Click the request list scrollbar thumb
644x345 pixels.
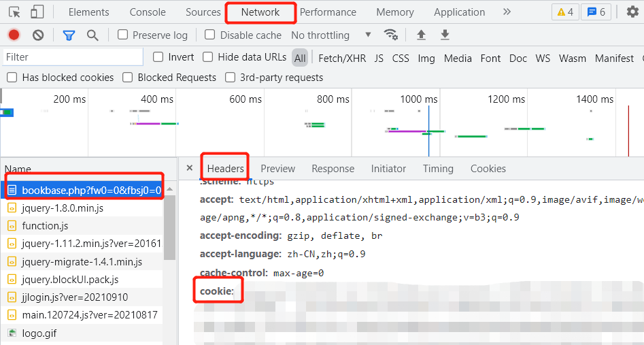point(169,227)
